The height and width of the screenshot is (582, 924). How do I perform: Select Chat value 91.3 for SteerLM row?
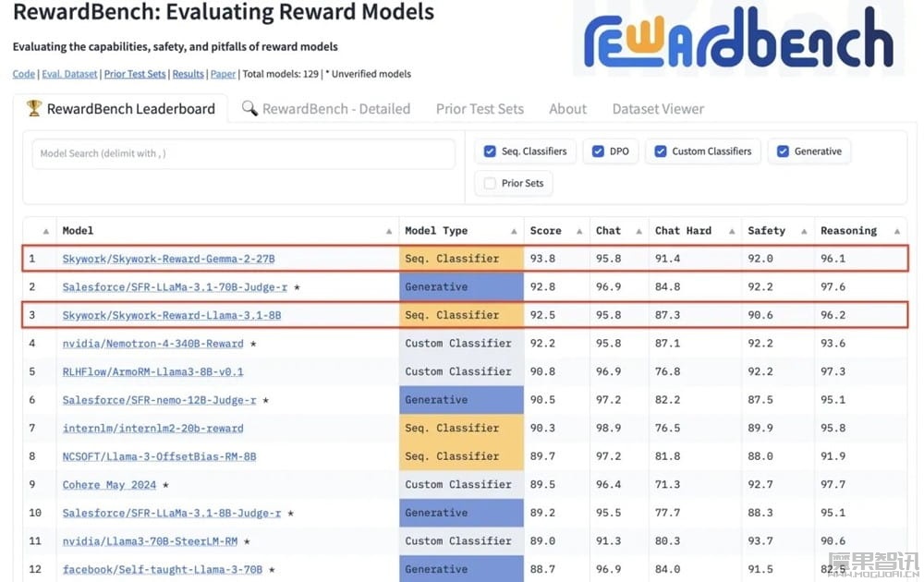[608, 541]
